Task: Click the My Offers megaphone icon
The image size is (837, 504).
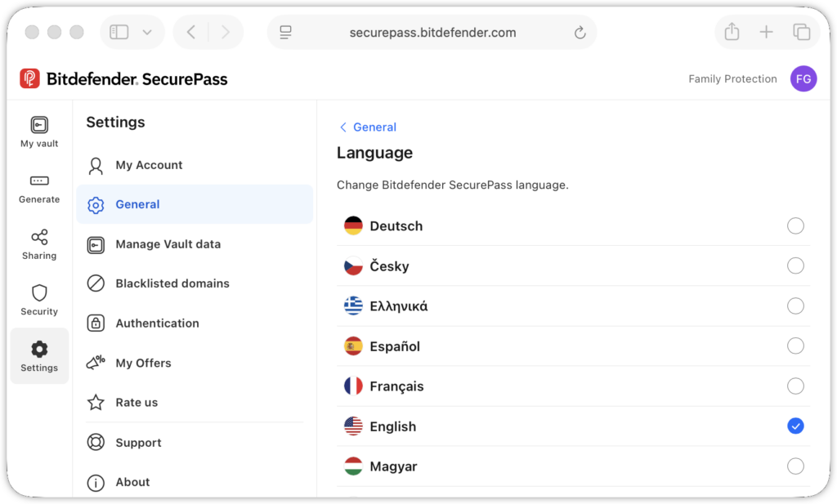Action: tap(96, 363)
